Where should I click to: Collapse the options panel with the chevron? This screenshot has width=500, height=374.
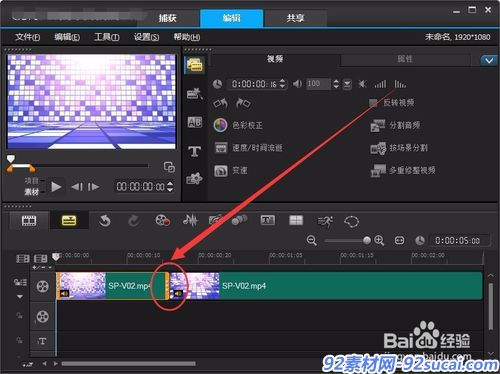[x=489, y=61]
